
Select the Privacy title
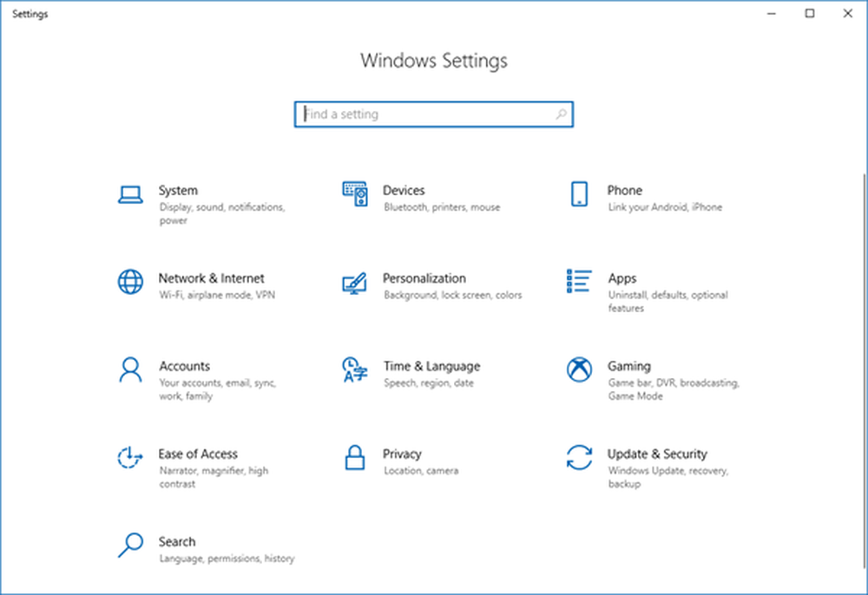click(x=402, y=454)
